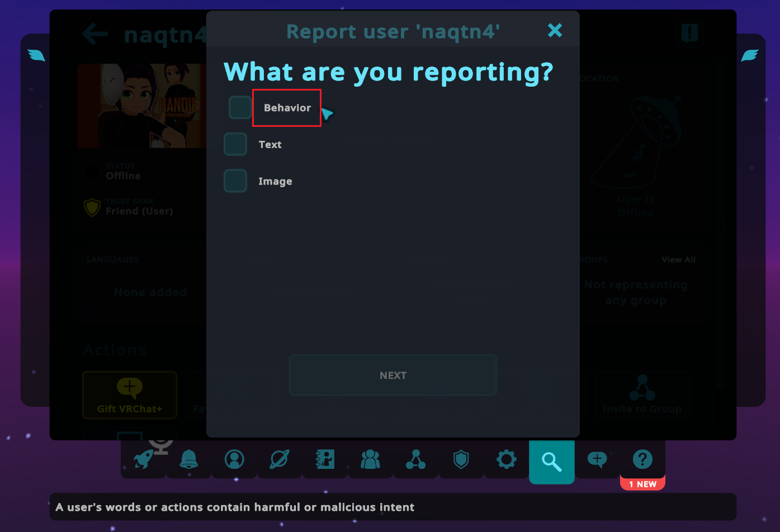The image size is (780, 532).
Task: Enable the Text report option
Action: click(x=235, y=144)
